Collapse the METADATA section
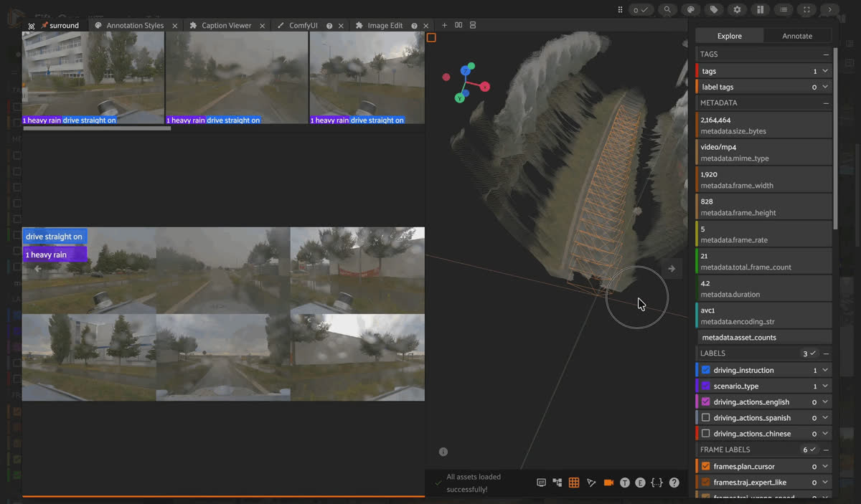This screenshot has height=504, width=861. pyautogui.click(x=826, y=103)
